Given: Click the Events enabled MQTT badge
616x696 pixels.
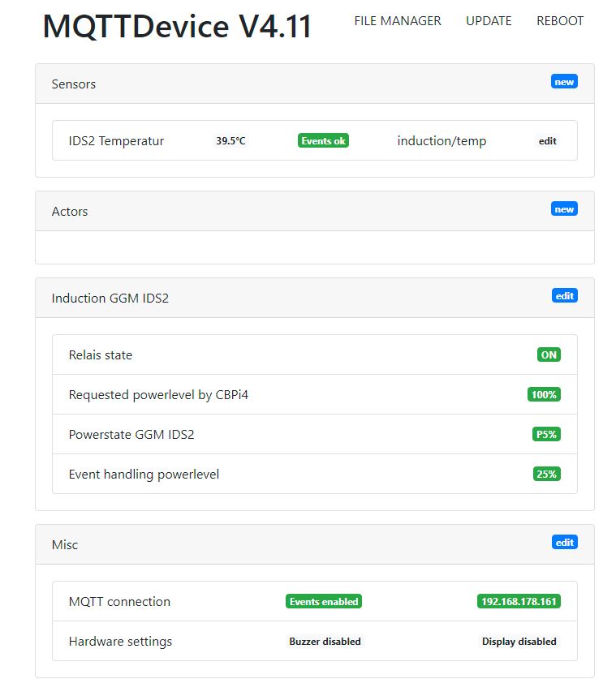Looking at the screenshot, I should click(324, 602).
